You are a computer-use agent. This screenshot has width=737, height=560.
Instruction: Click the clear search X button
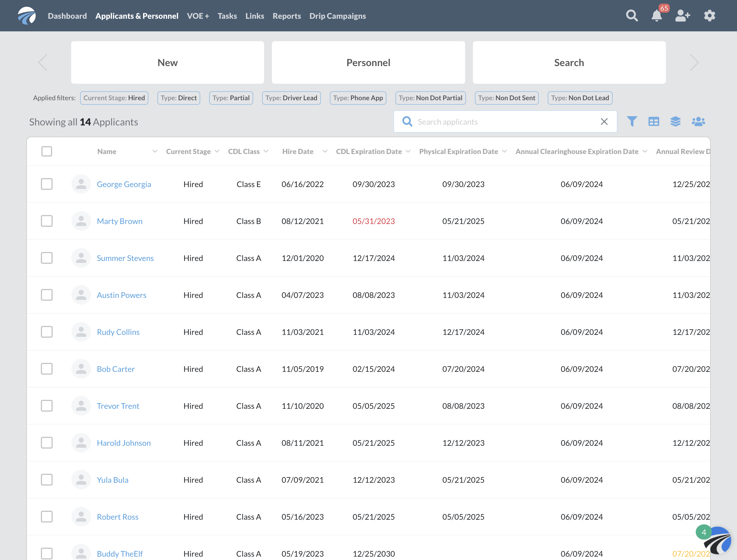coord(605,121)
